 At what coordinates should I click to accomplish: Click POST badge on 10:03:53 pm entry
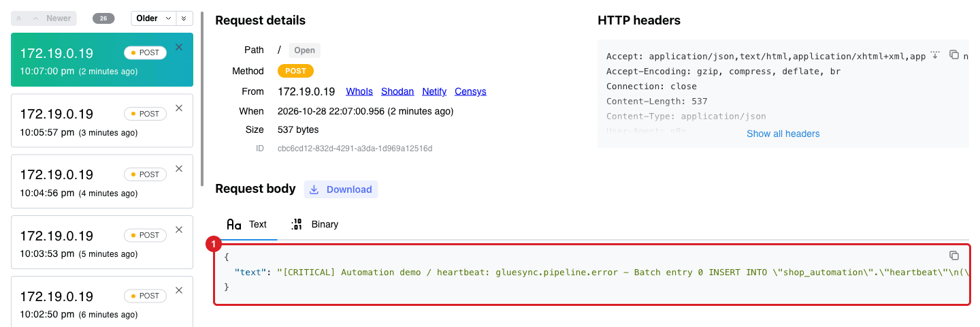(145, 235)
